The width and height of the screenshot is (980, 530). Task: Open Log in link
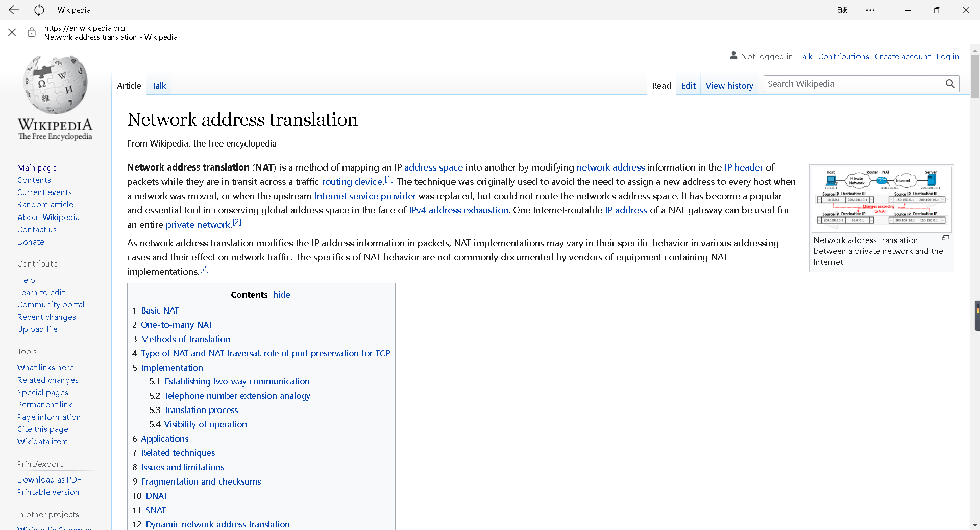click(947, 57)
